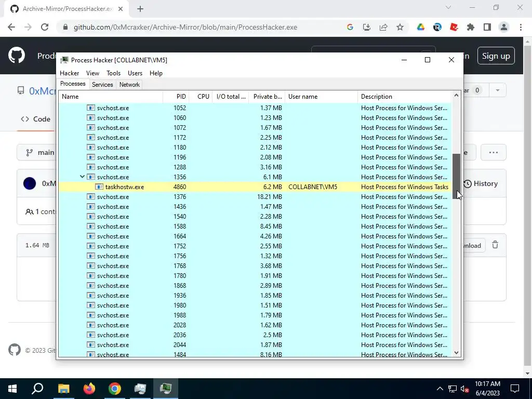Collapse the svchost.exe PID 1356 tree node
This screenshot has width=532, height=399.
[82, 177]
